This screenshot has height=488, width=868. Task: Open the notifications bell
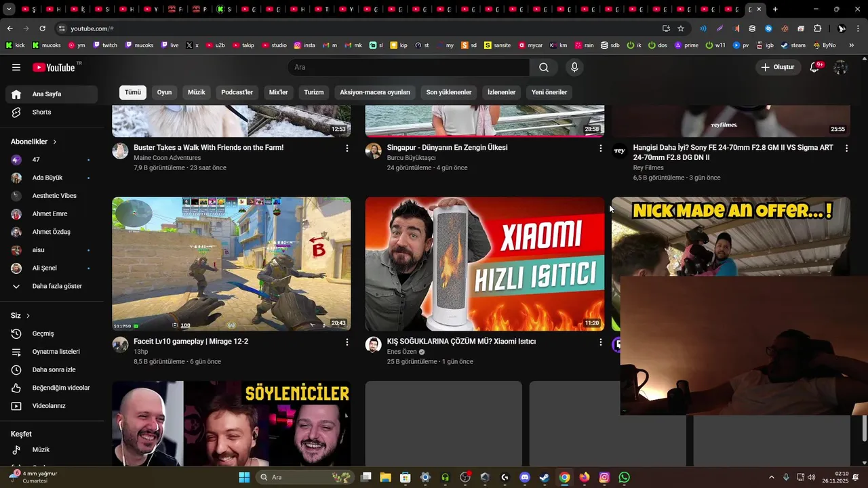coord(815,67)
